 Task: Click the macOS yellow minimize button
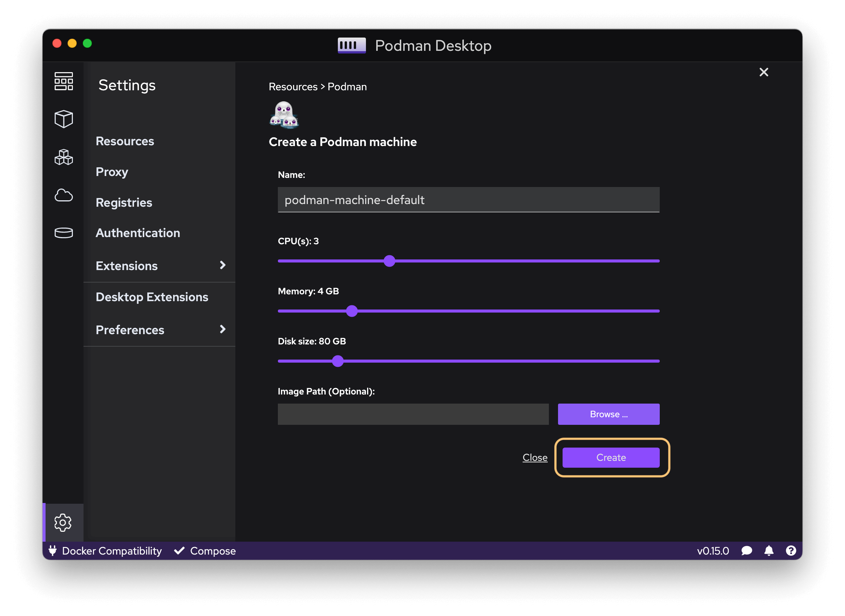72,43
